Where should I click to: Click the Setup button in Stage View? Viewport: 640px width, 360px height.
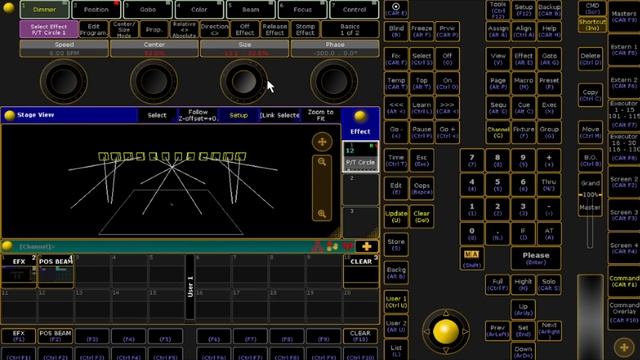point(238,115)
